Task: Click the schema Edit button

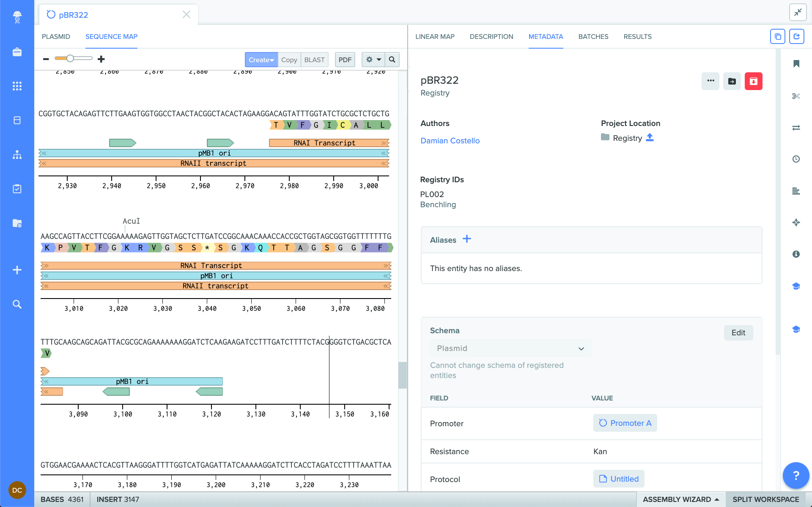Action: pos(738,333)
